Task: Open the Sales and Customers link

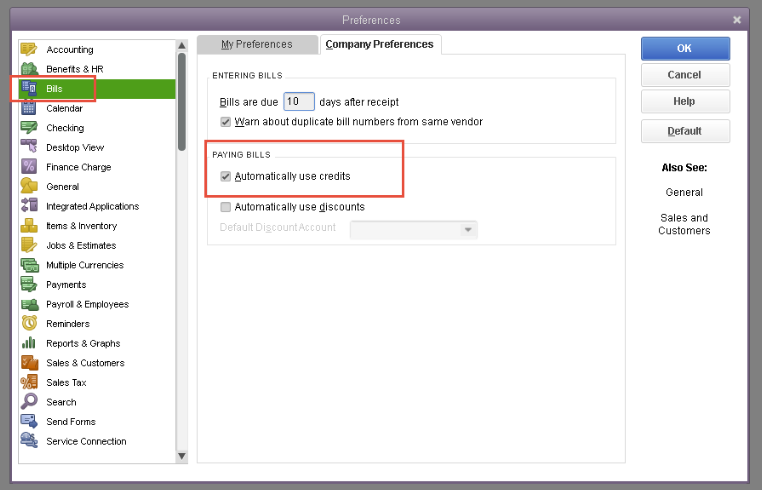Action: coord(684,224)
